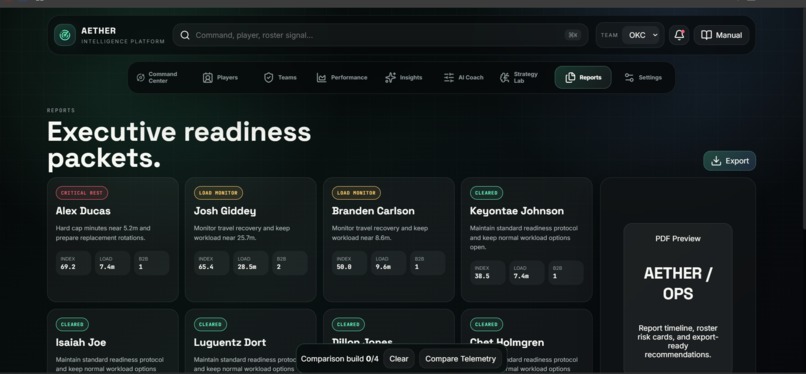Click the Executive readiness packets heading

(179, 145)
